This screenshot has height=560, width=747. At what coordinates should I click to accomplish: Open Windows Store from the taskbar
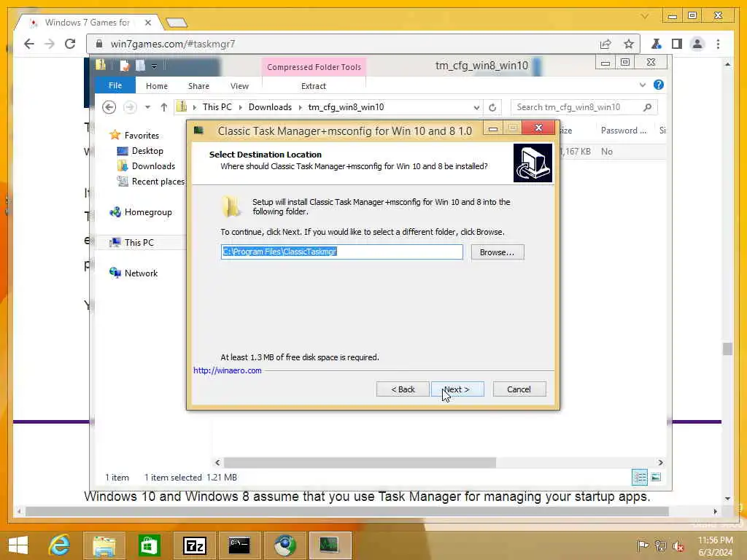coord(149,545)
